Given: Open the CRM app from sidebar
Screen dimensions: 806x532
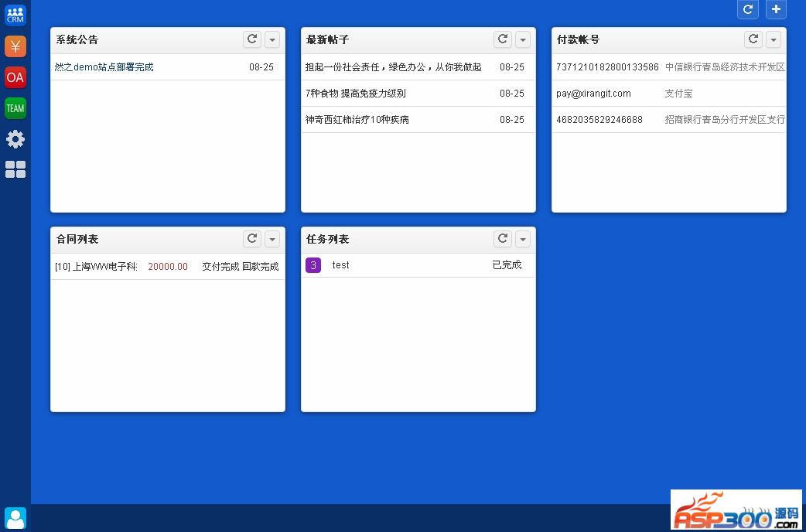Looking at the screenshot, I should click(x=15, y=15).
